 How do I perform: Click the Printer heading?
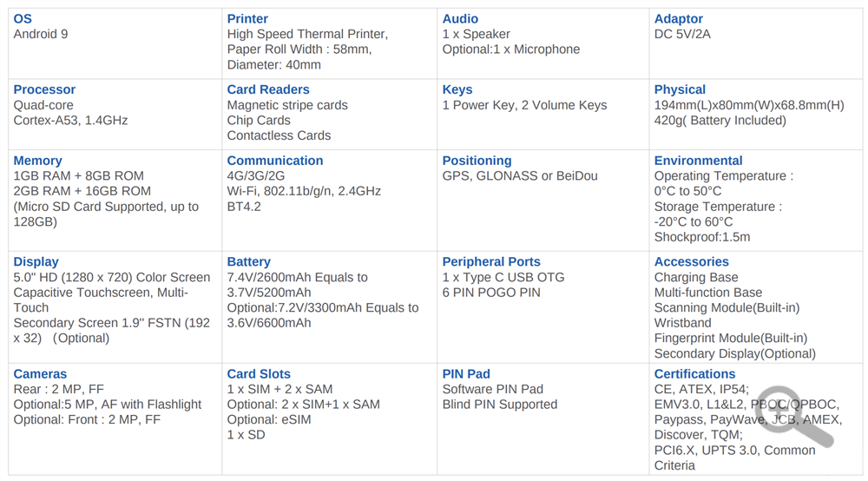(x=247, y=19)
